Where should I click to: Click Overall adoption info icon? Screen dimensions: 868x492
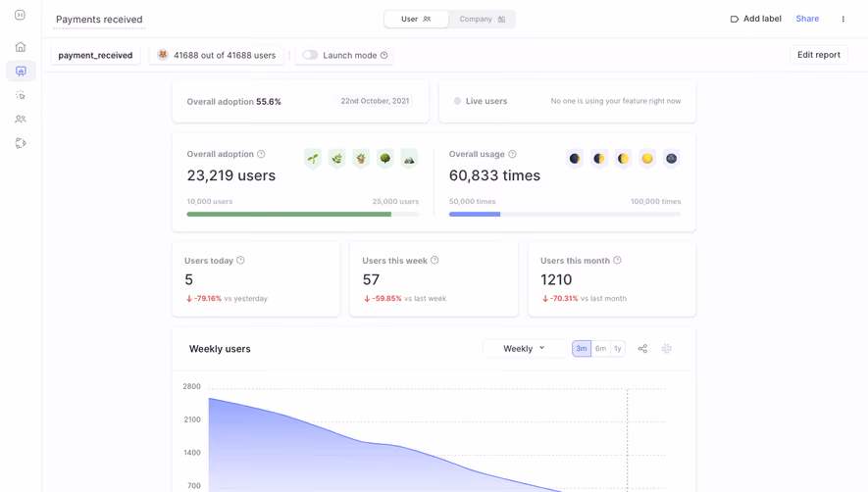coord(261,154)
